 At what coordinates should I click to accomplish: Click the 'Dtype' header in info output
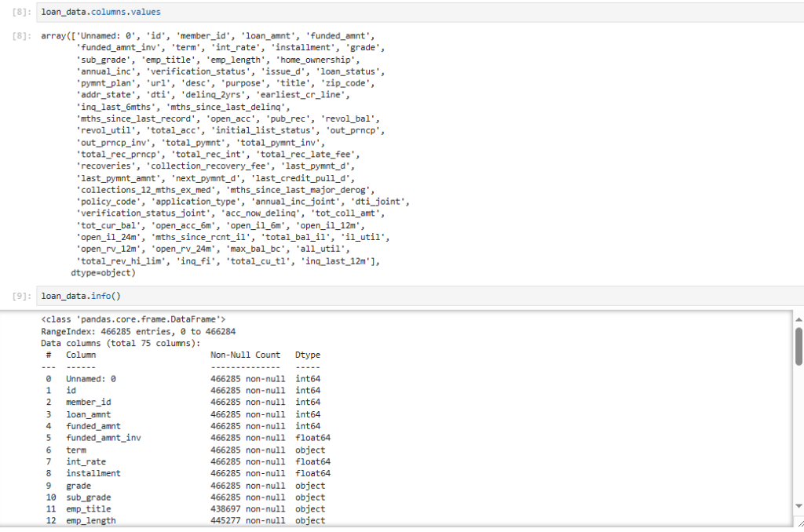point(308,355)
